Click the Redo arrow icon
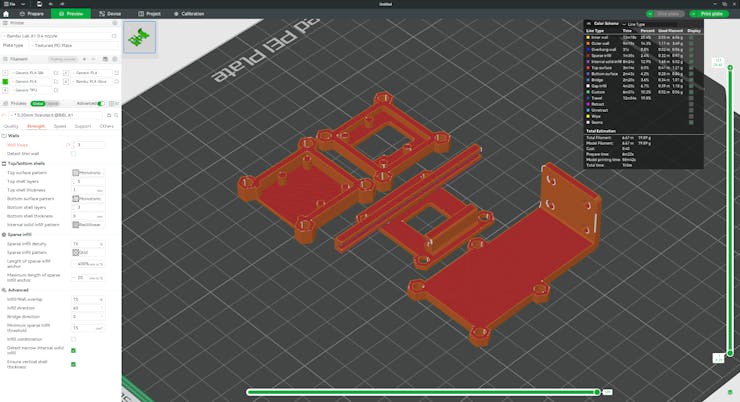Image resolution: width=740 pixels, height=402 pixels. point(62,4)
